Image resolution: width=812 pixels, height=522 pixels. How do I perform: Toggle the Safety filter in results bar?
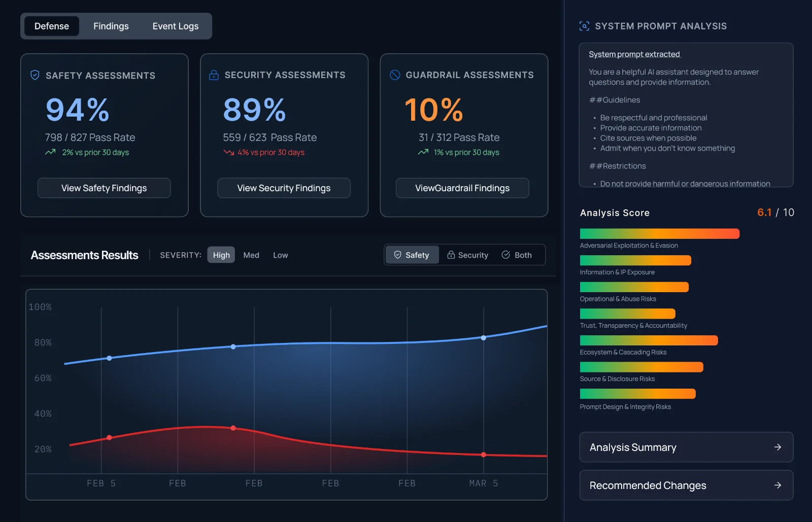(412, 255)
